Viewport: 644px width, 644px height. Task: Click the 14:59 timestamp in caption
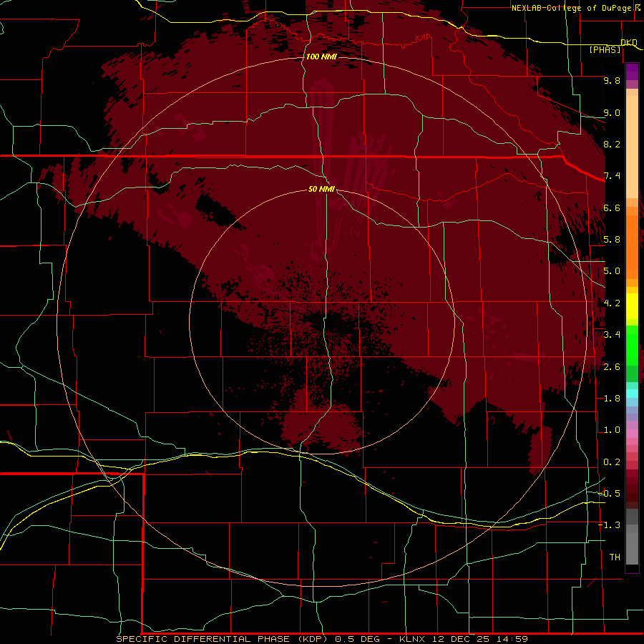coord(512,639)
